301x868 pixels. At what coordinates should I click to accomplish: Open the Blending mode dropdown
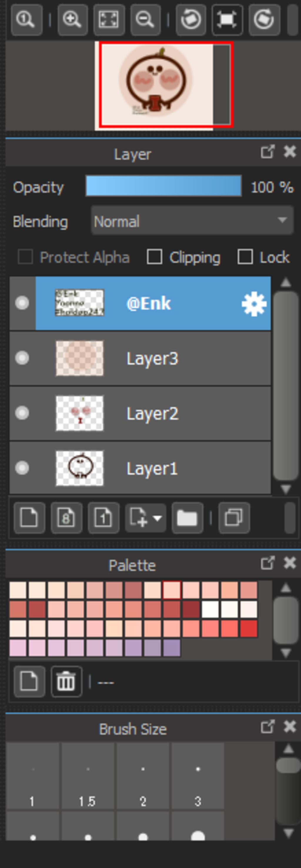point(192,221)
